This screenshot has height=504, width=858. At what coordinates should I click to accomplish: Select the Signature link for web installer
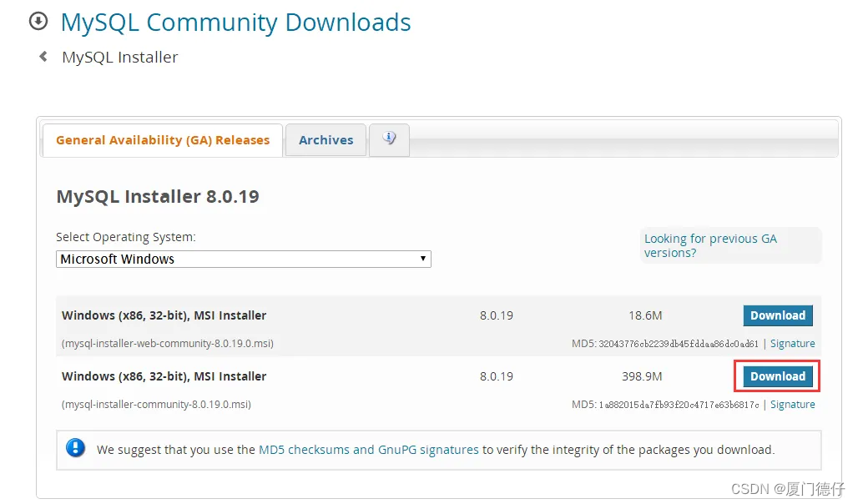click(792, 343)
